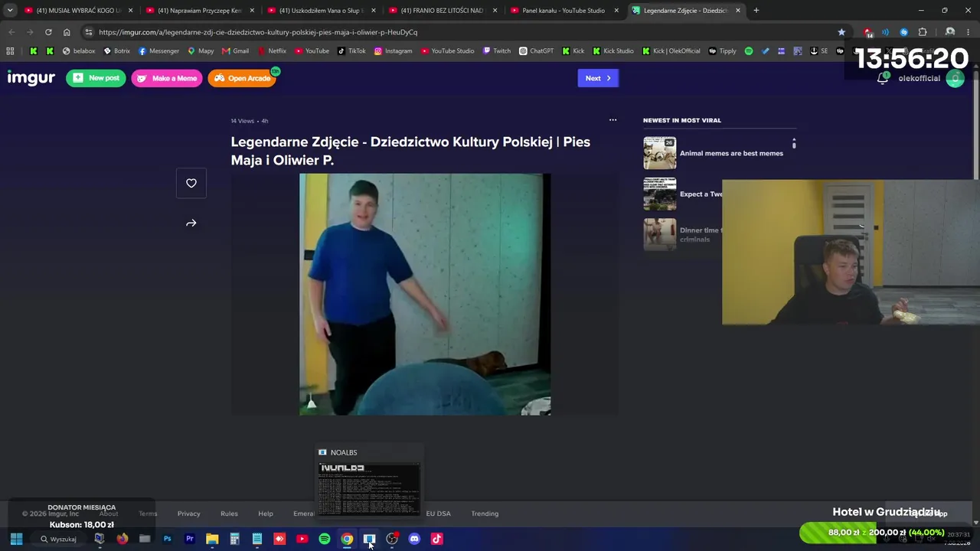Image resolution: width=980 pixels, height=551 pixels.
Task: Open File Explorer from the taskbar
Action: tap(212, 539)
